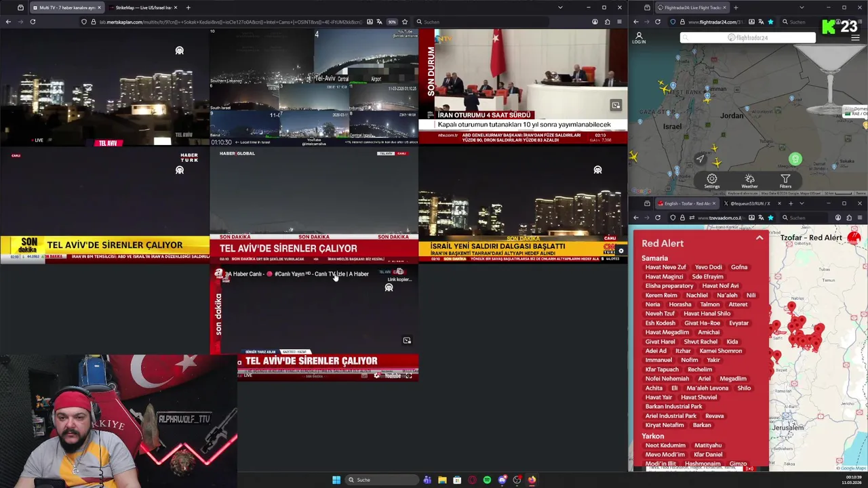Click the Havat Neve Zuf alert entry
The width and height of the screenshot is (868, 488).
665,267
